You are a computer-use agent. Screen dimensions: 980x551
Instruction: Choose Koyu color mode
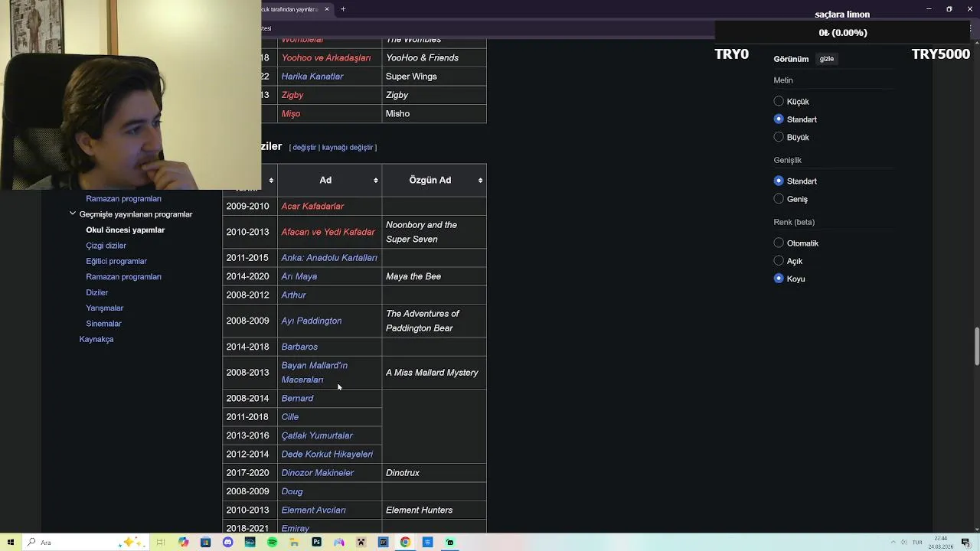tap(779, 279)
